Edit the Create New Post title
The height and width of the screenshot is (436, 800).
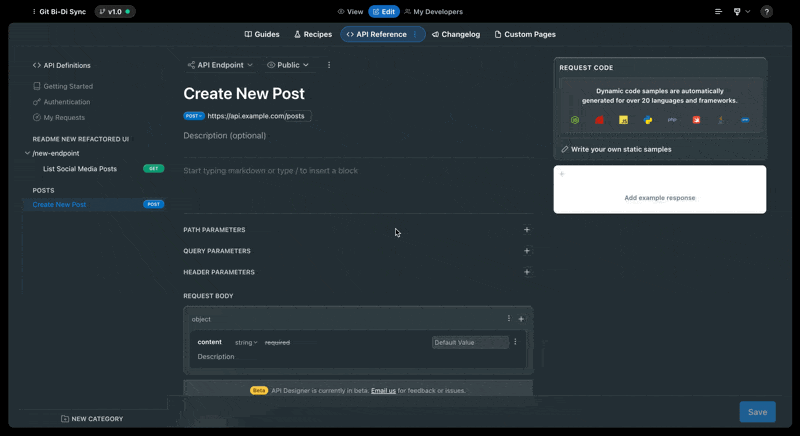point(244,93)
